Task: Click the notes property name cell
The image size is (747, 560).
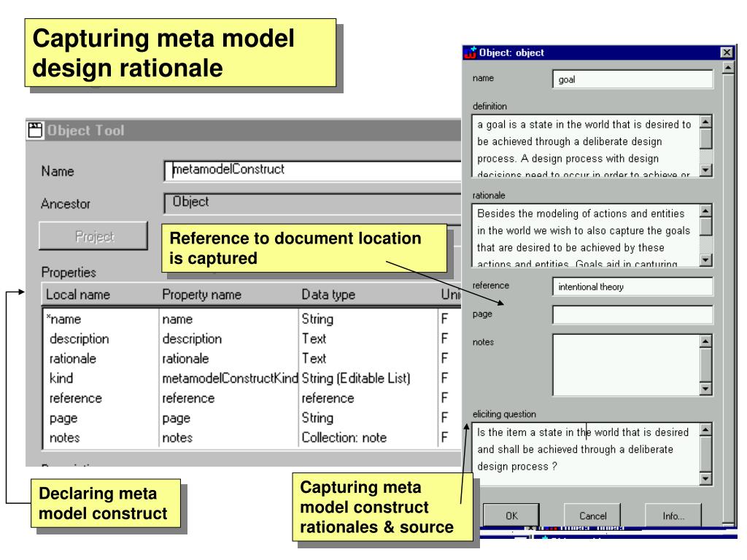Action: tap(177, 437)
